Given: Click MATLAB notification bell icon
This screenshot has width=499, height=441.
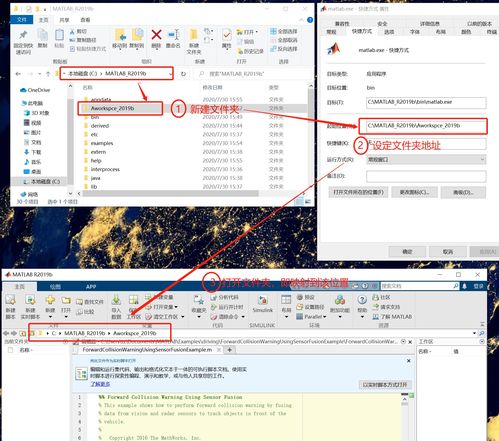Looking at the screenshot, I should click(x=464, y=286).
